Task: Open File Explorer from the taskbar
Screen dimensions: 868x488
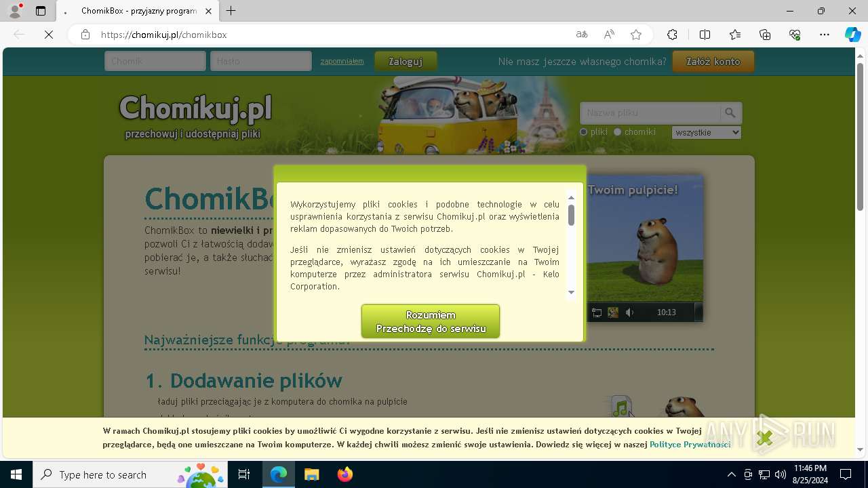Action: (x=311, y=474)
